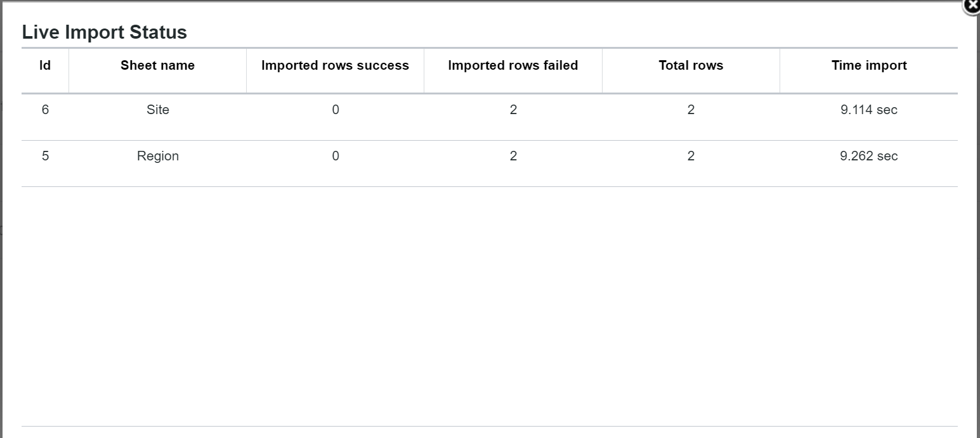Image resolution: width=980 pixels, height=438 pixels.
Task: Click Site's imported rows success count
Action: 335,110
